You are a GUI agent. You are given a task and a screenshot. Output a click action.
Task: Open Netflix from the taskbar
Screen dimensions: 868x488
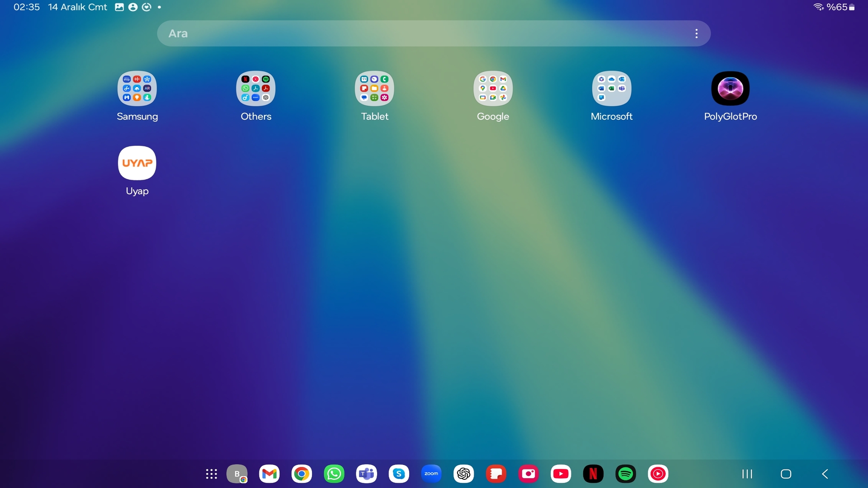click(593, 474)
